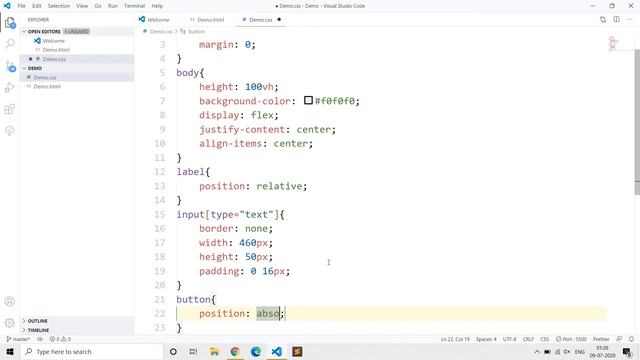Screen dimensions: 640x360
Task: Open the Go menu
Action: (x=98, y=6)
